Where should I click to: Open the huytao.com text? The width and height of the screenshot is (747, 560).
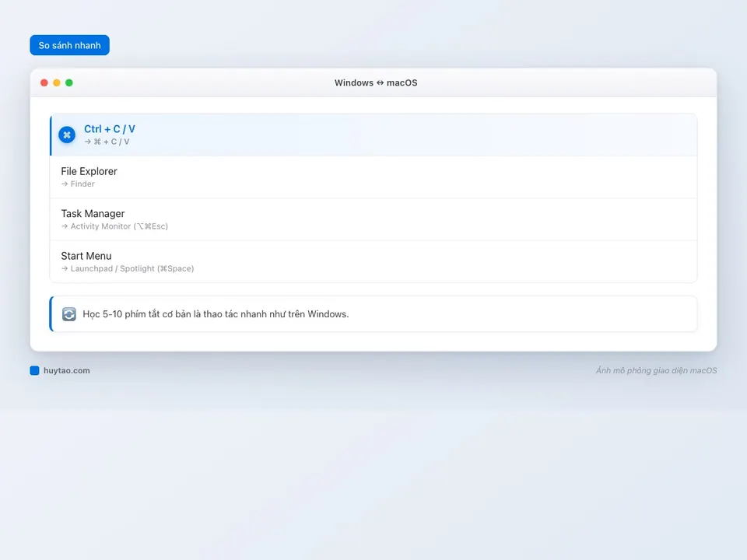click(67, 370)
